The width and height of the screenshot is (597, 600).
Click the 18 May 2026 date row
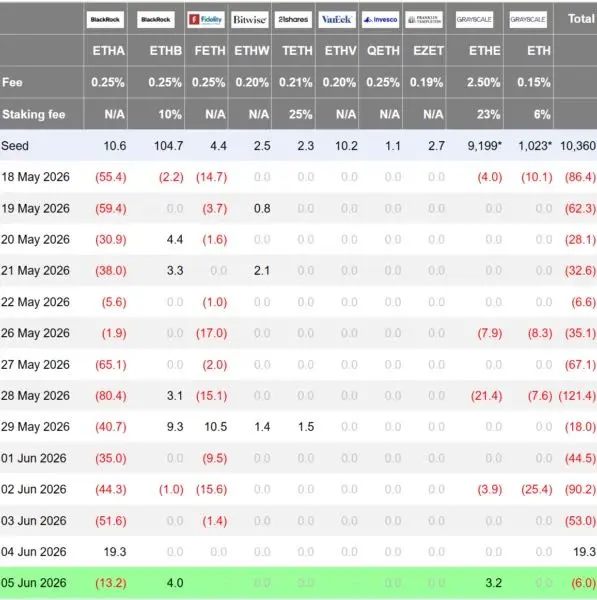pyautogui.click(x=298, y=177)
